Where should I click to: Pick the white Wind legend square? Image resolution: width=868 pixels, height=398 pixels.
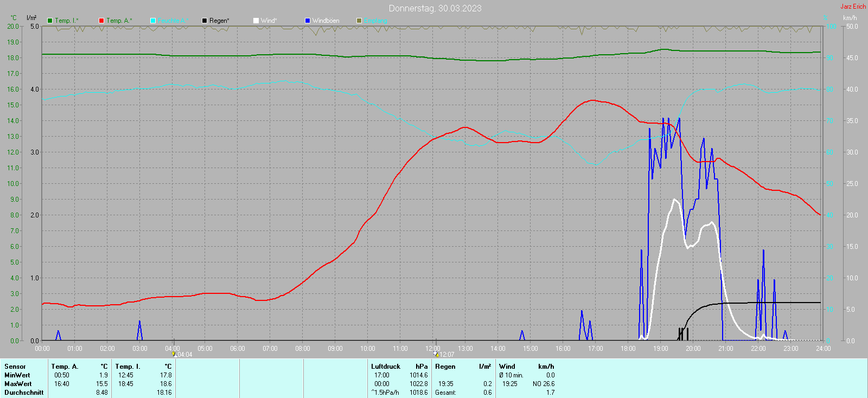pos(256,21)
